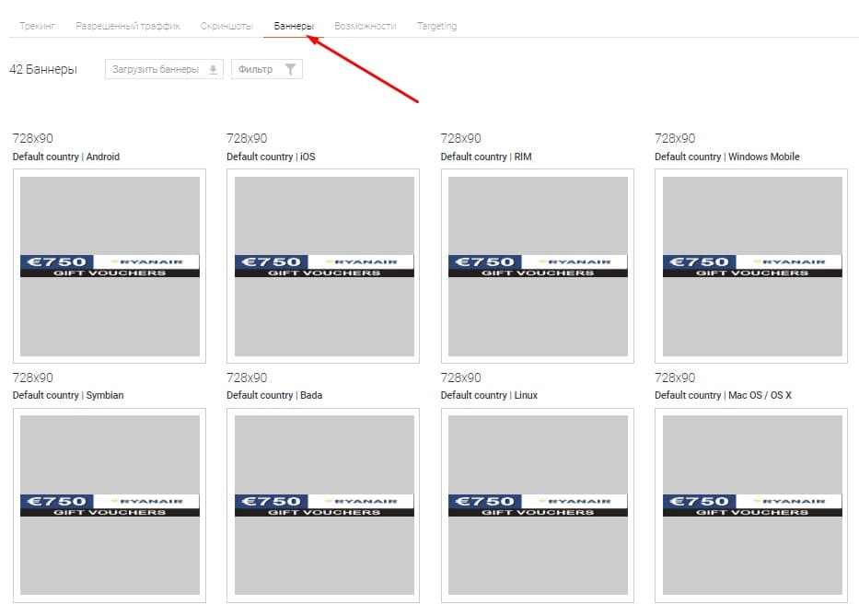Click the 'Default country | iOS' label
The image size is (859, 616).
(271, 157)
